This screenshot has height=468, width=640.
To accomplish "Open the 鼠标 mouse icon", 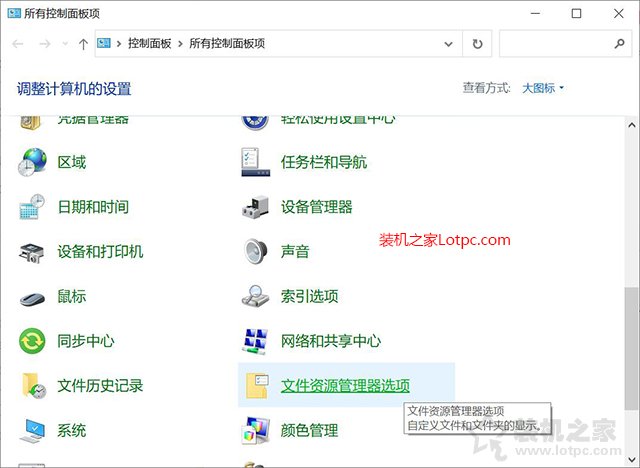I will click(x=32, y=298).
